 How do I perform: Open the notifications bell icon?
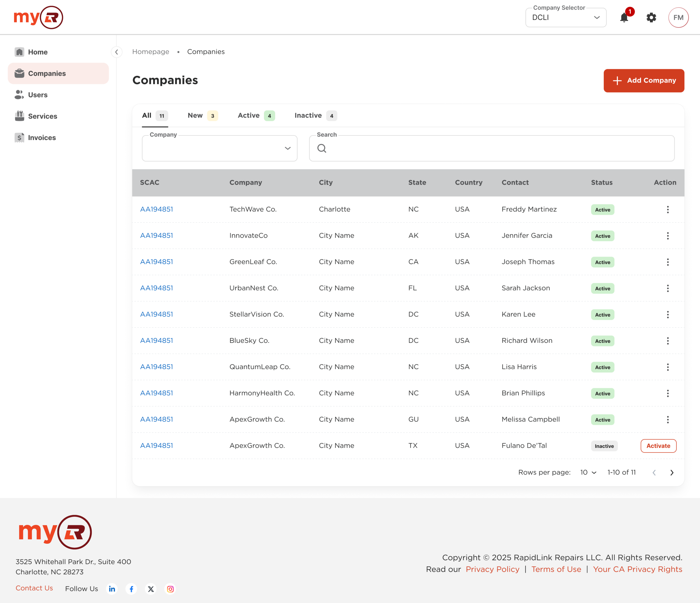(x=624, y=18)
